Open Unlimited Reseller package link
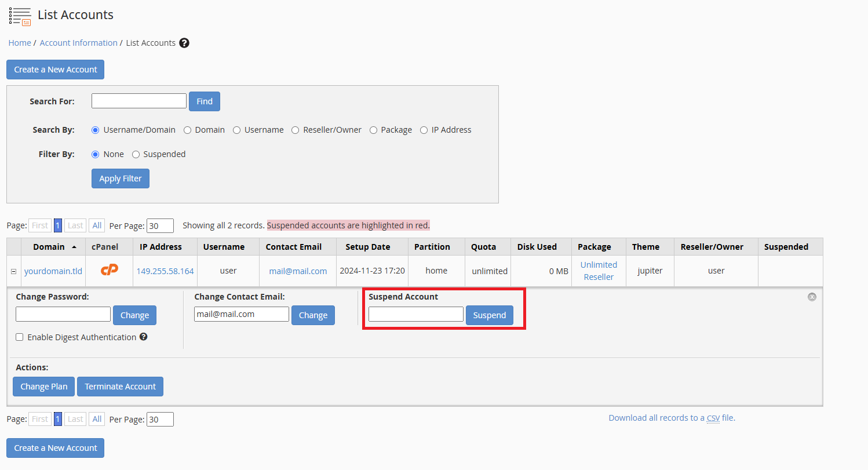The image size is (868, 470). (599, 271)
